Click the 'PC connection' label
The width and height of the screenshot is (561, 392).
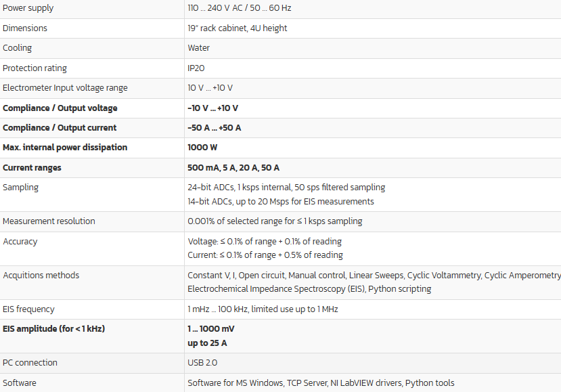[x=30, y=363]
